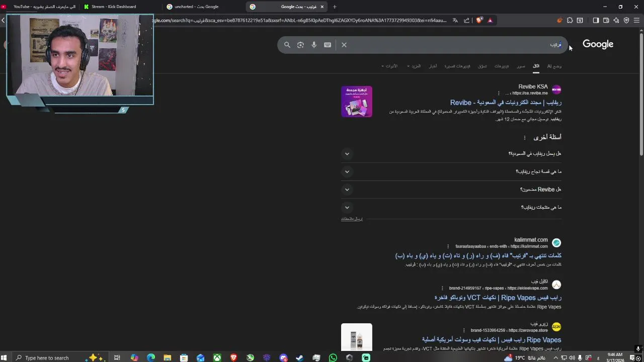Open Microsoft Store from the taskbar
Screen dimensions: 644x362
click(x=184, y=358)
